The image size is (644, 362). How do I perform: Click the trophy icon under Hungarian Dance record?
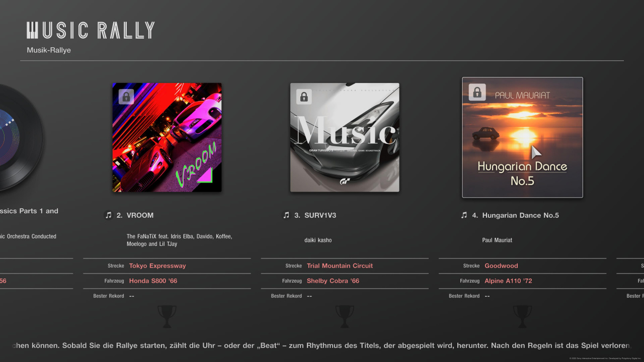click(x=522, y=316)
